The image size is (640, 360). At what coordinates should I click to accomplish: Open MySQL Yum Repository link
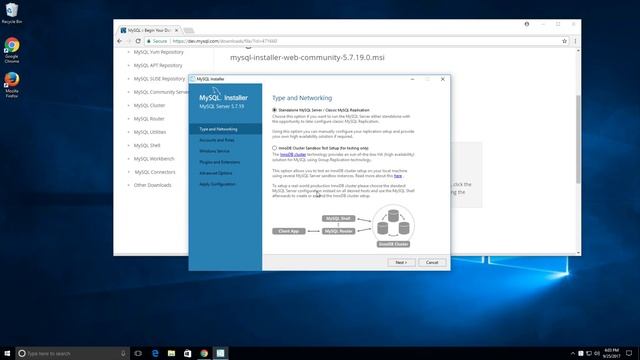158,52
